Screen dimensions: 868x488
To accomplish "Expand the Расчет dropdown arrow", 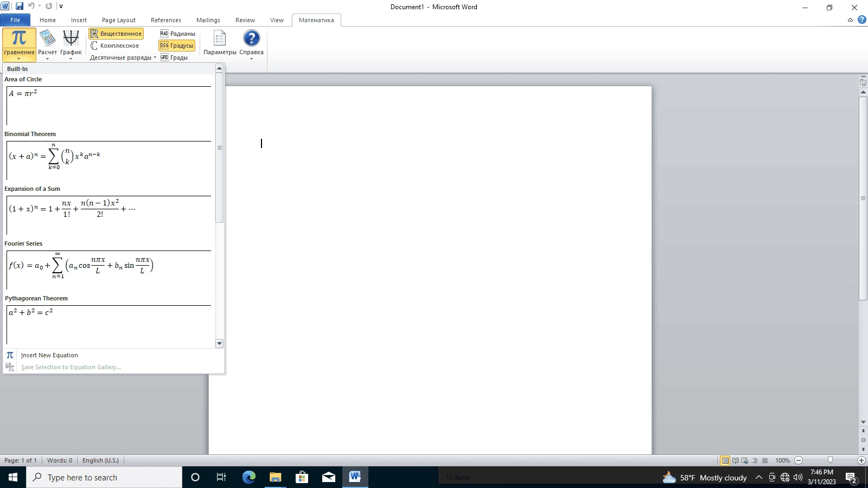I will point(47,59).
